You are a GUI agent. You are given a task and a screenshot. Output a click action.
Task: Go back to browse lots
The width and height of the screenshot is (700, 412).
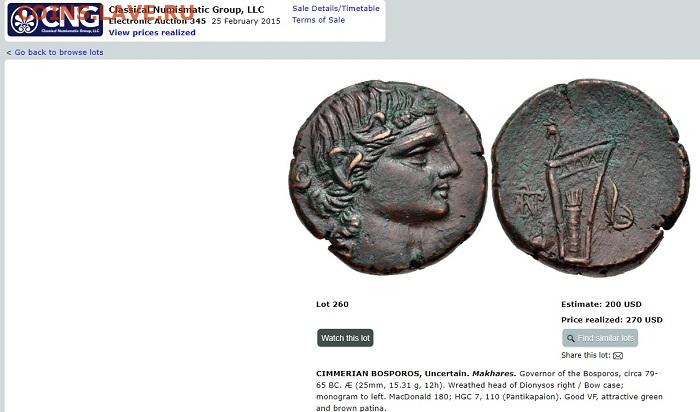(59, 52)
